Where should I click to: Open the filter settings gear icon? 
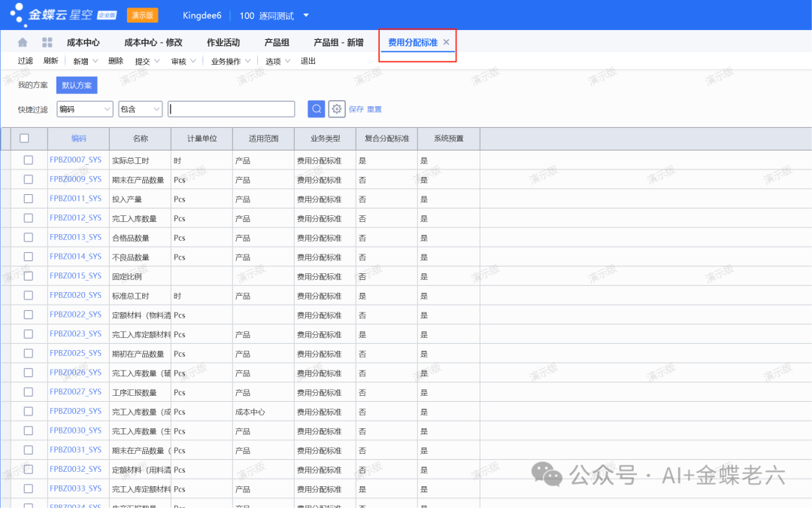337,109
